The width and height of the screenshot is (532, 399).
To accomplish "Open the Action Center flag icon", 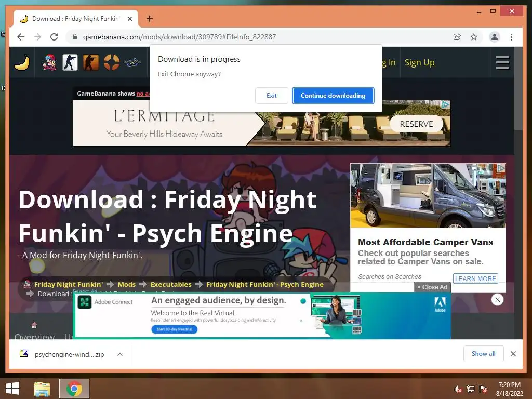I will (x=483, y=389).
